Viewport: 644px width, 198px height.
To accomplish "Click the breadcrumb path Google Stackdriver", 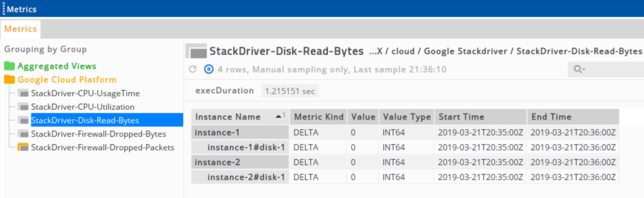I will 466,52.
